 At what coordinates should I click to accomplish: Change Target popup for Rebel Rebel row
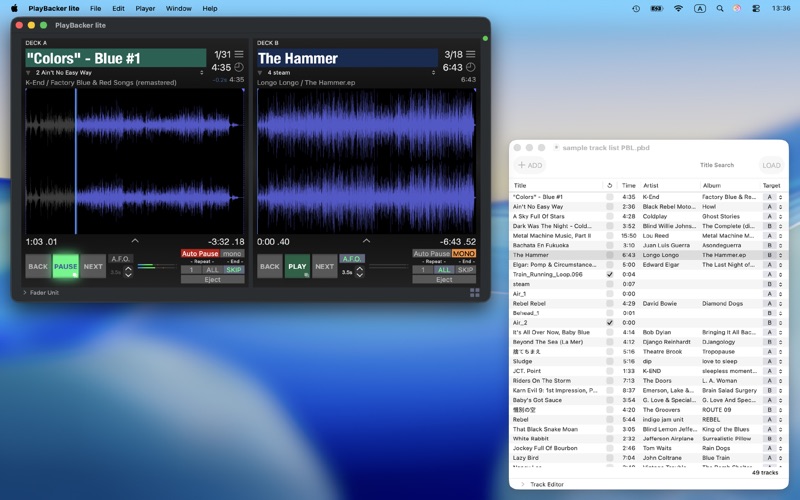click(x=773, y=304)
